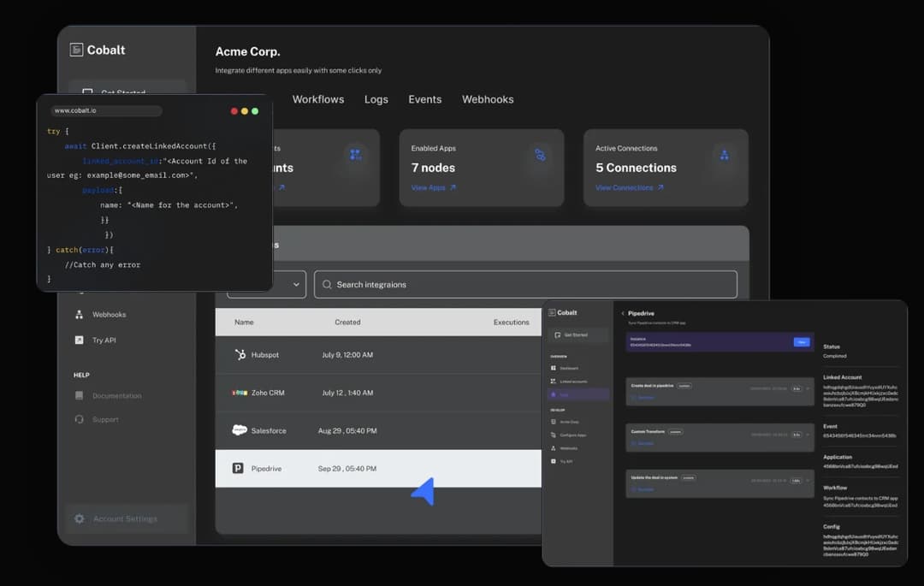Click the Search integrations field
The height and width of the screenshot is (586, 924).
tap(525, 285)
